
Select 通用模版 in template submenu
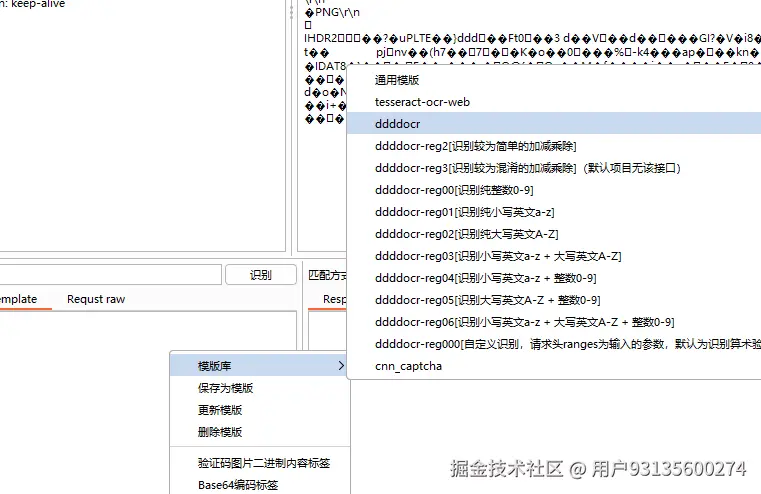coord(554,80)
